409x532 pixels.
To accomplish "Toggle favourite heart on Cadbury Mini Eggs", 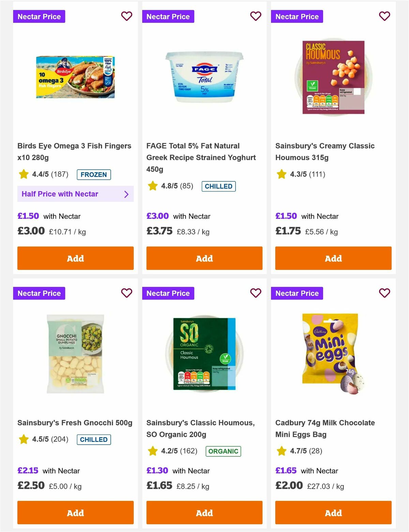I will click(384, 293).
